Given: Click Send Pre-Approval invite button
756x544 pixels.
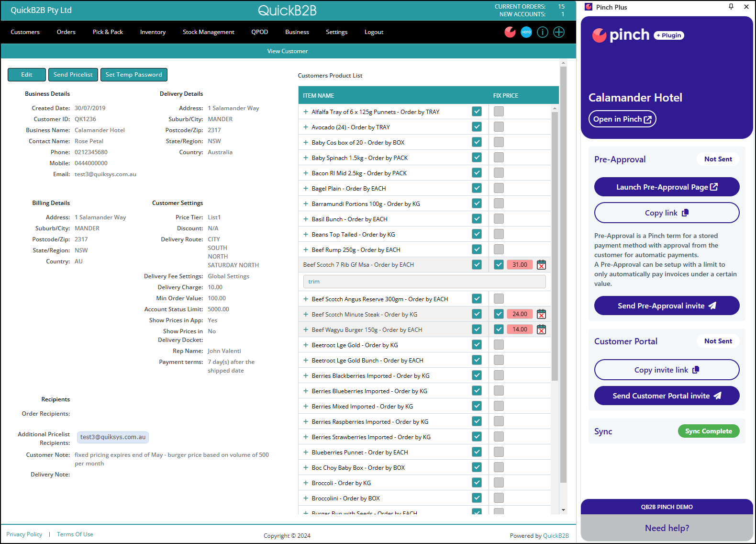Looking at the screenshot, I should tap(667, 306).
